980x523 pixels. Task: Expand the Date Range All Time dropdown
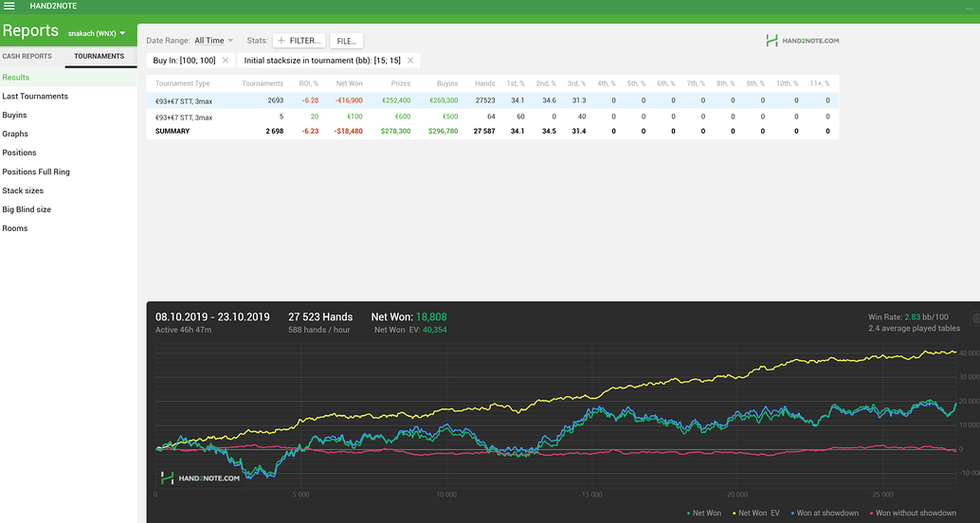213,41
